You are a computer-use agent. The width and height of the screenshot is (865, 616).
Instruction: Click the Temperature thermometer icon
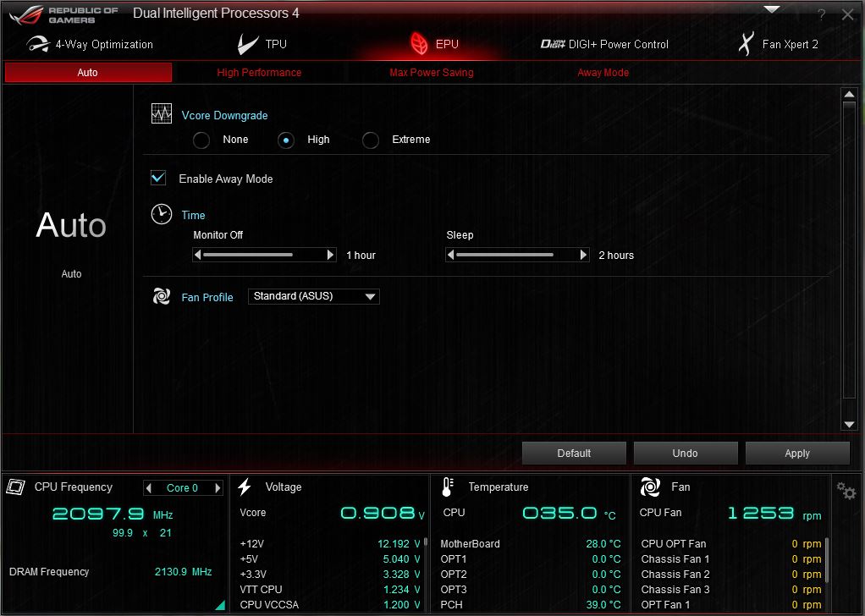pos(448,487)
